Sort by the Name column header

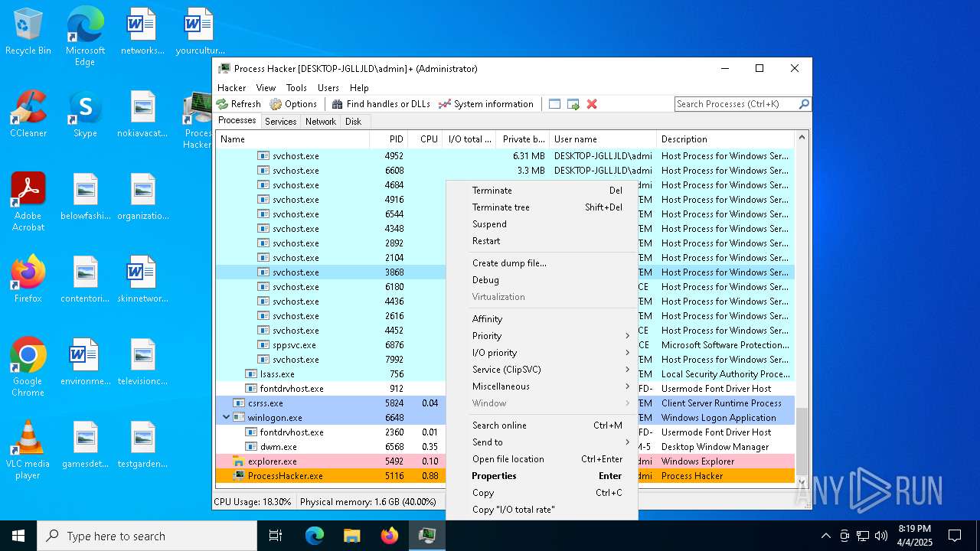(x=292, y=139)
